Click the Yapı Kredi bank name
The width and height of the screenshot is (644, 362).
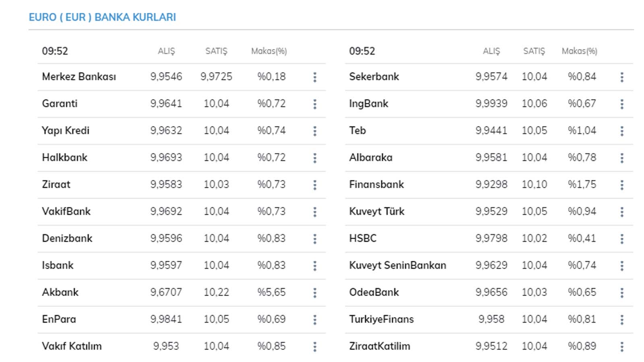point(66,130)
